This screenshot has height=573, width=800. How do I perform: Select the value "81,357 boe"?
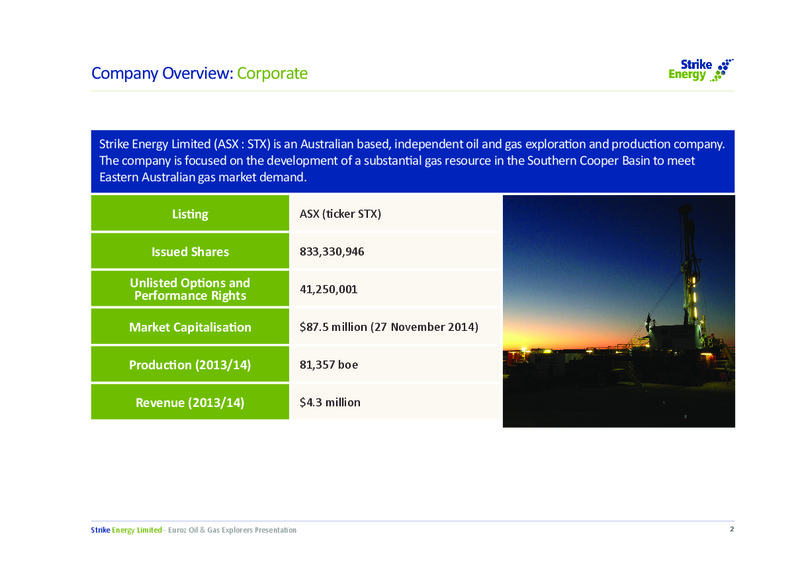329,365
